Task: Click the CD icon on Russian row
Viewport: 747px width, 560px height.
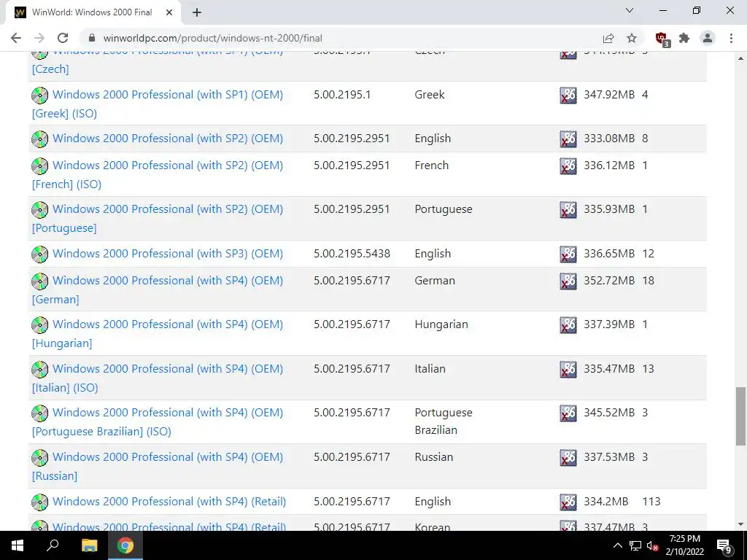Action: click(x=40, y=458)
